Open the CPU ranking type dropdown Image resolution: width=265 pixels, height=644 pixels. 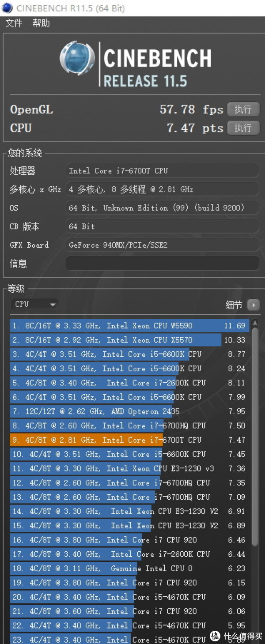(34, 304)
